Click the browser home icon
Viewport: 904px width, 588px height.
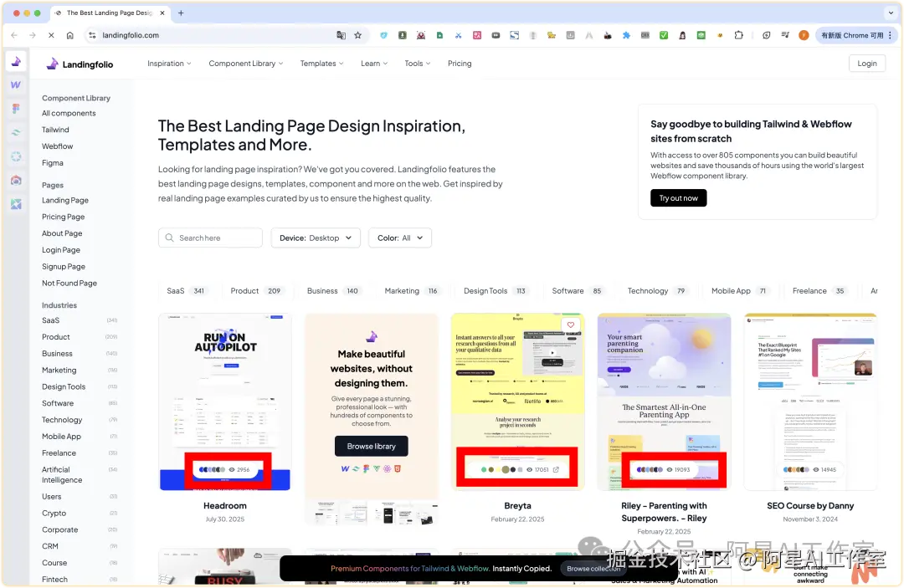(69, 35)
